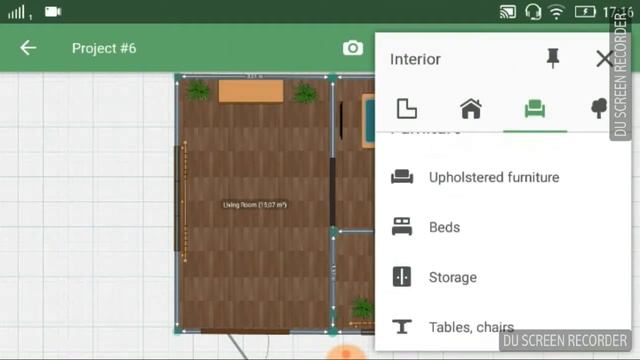Tap the camera snapshot icon
This screenshot has width=640, height=360.
point(353,48)
